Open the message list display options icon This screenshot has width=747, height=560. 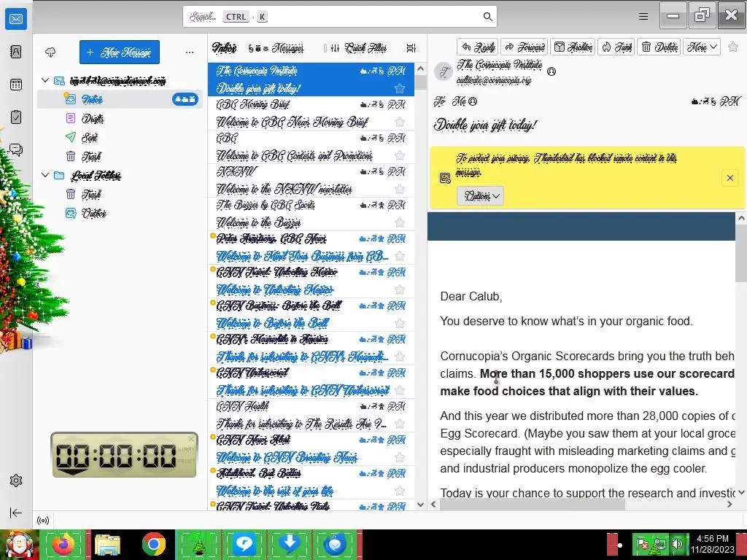[x=411, y=47]
